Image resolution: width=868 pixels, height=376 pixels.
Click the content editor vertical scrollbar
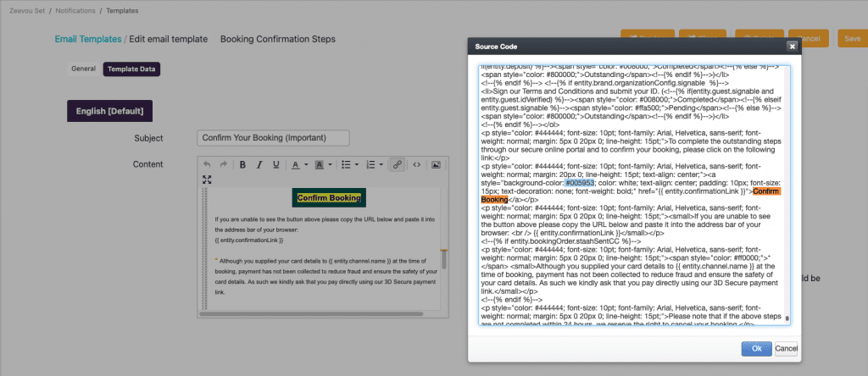point(443,259)
